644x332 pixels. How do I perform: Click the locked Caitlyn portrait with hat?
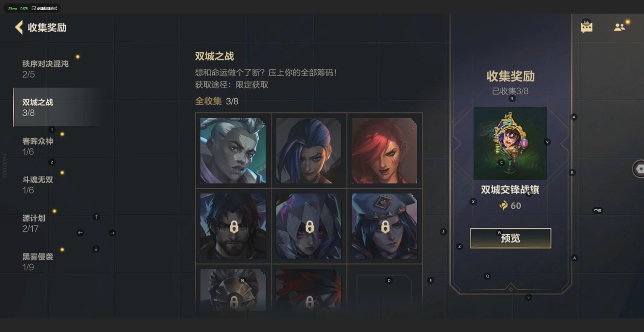tap(384, 226)
